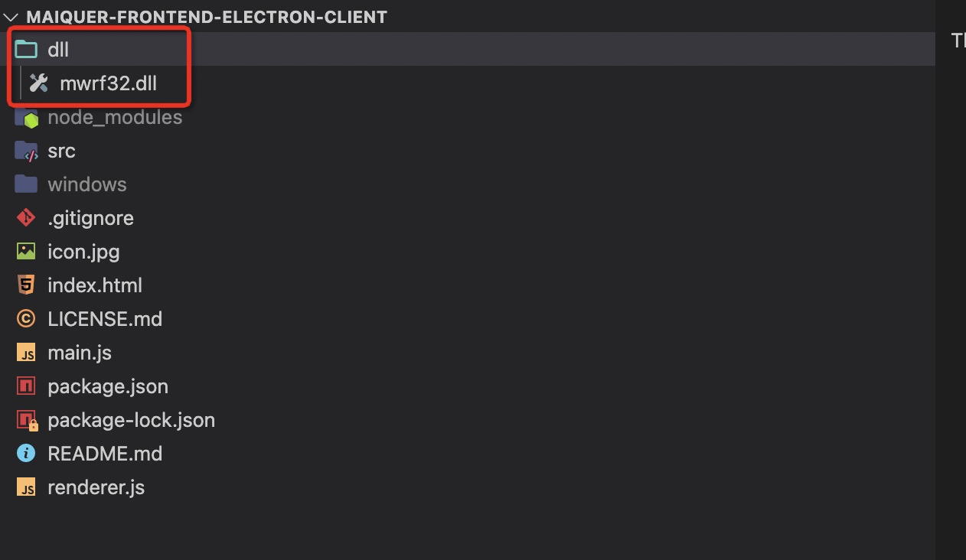Click the node_modules hexagon icon

(x=25, y=116)
